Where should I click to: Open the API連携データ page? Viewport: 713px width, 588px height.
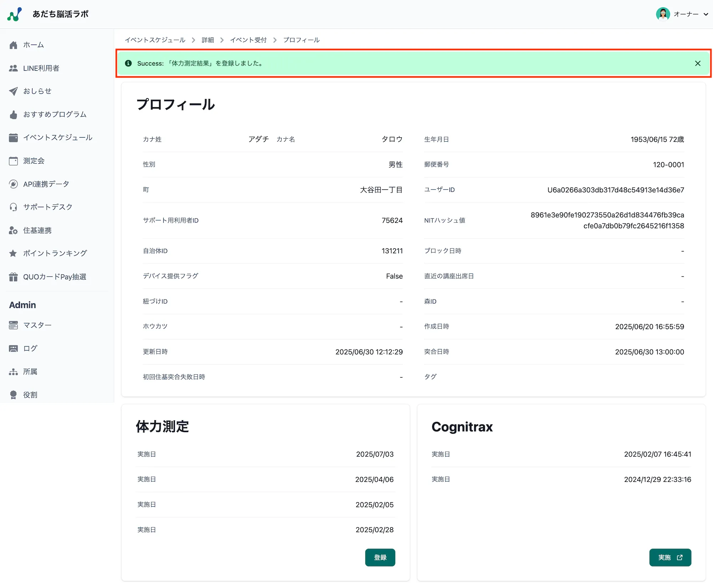point(46,184)
